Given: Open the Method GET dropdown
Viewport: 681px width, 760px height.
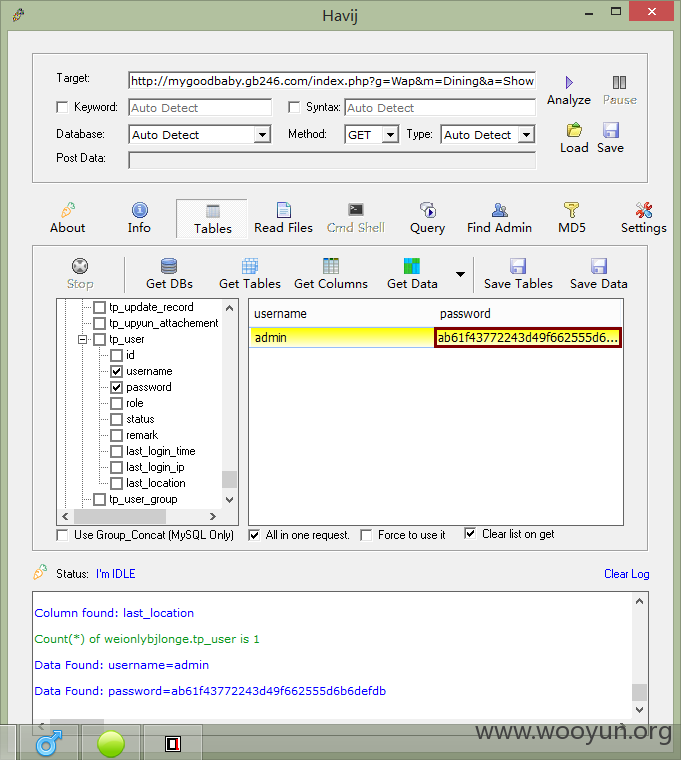Looking at the screenshot, I should click(x=390, y=134).
